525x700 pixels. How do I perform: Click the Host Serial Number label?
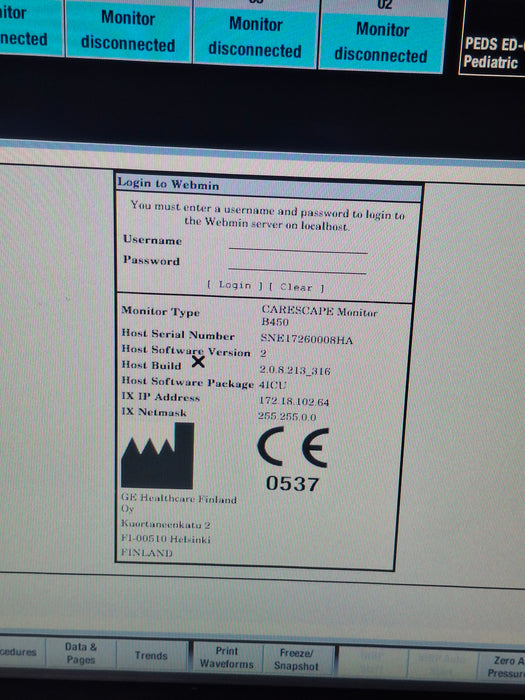point(178,335)
